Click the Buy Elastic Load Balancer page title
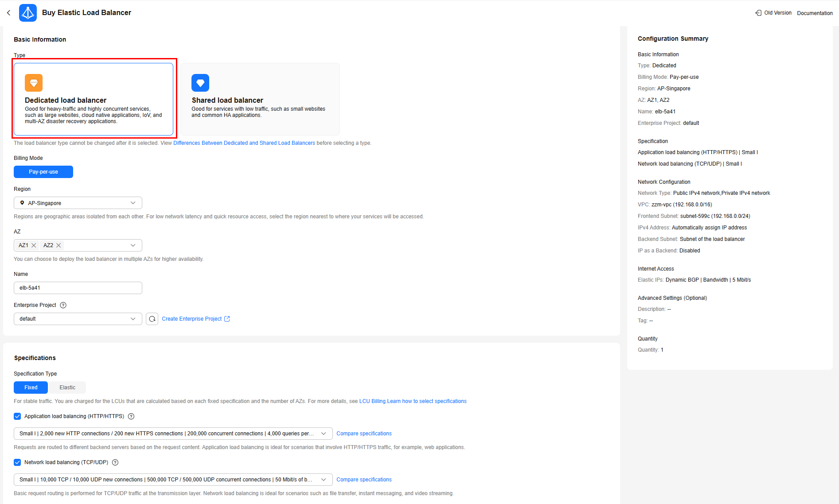Image resolution: width=839 pixels, height=504 pixels. pyautogui.click(x=86, y=12)
